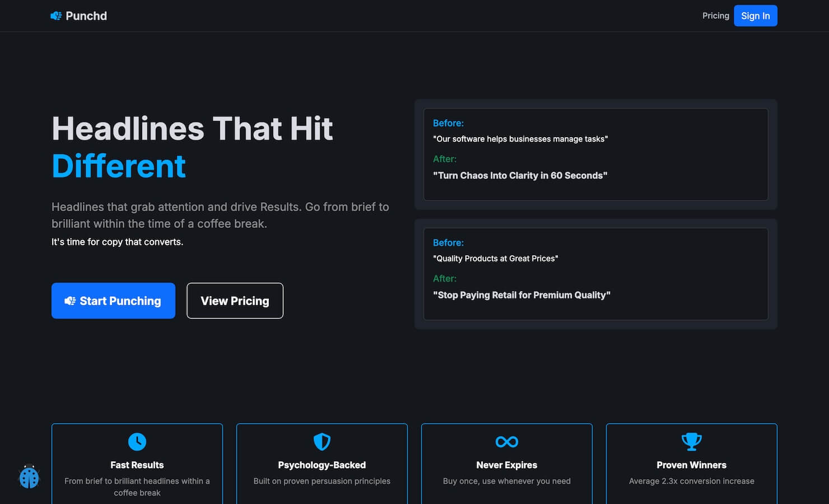Open Pricing from the top navigation

coord(715,16)
